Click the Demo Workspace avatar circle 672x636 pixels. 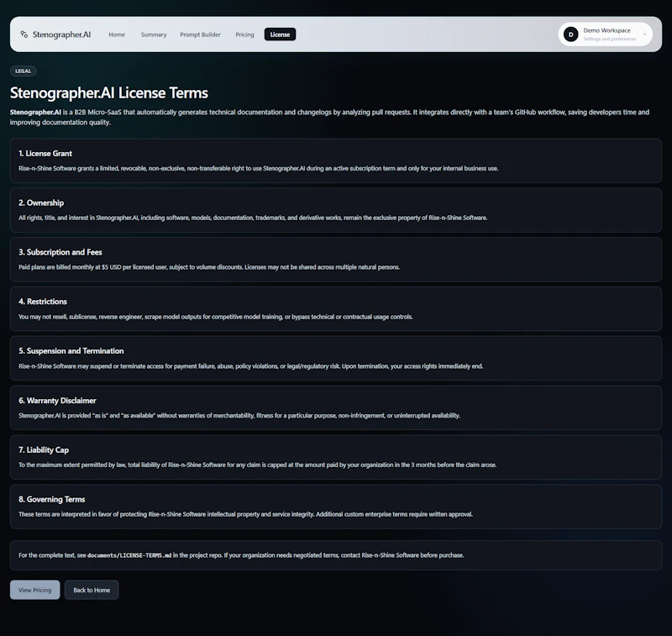571,34
